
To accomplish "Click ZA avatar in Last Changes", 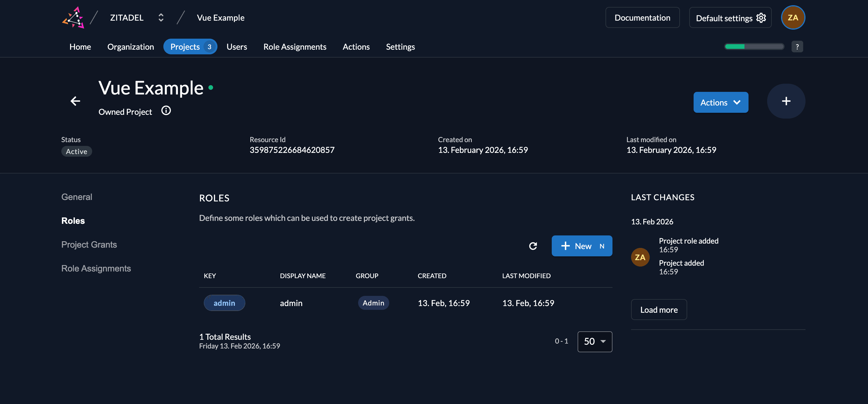I will tap(640, 257).
